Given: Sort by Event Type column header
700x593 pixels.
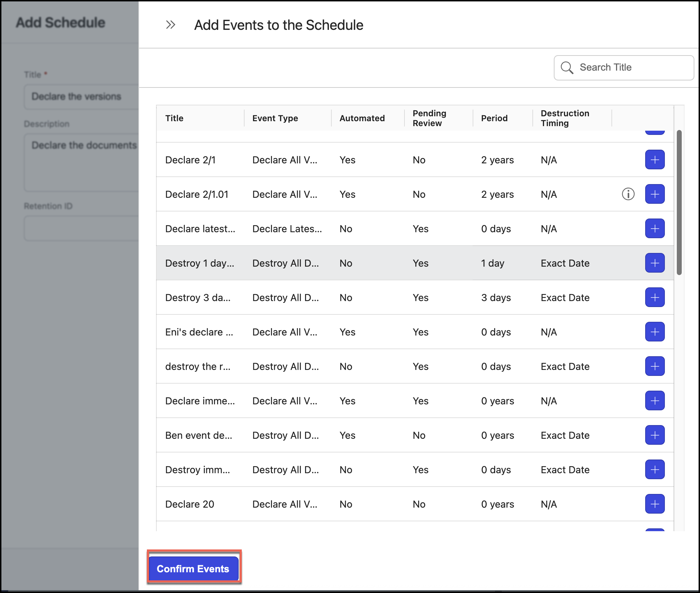Looking at the screenshot, I should (275, 118).
